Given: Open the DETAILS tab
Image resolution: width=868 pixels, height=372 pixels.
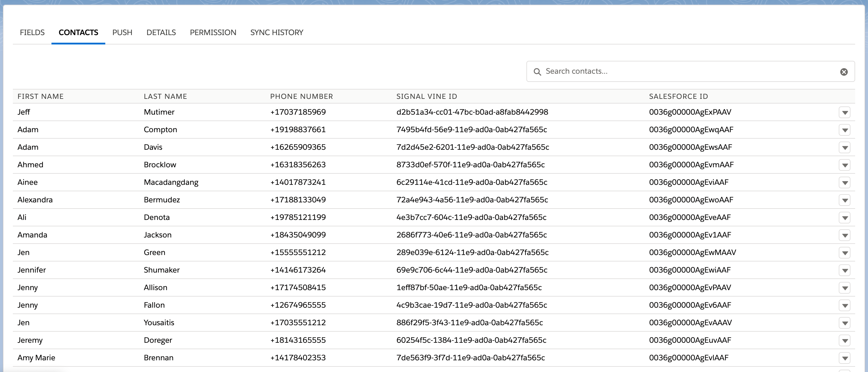Looking at the screenshot, I should [x=161, y=32].
